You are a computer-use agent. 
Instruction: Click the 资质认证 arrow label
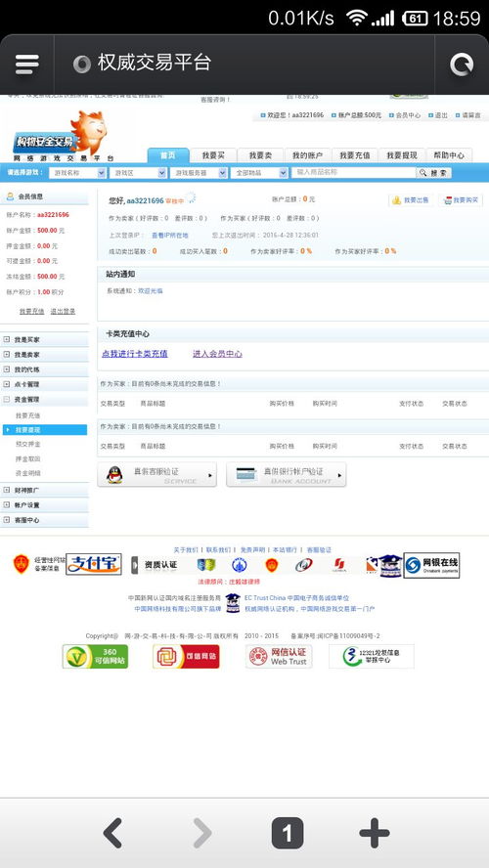pos(156,565)
